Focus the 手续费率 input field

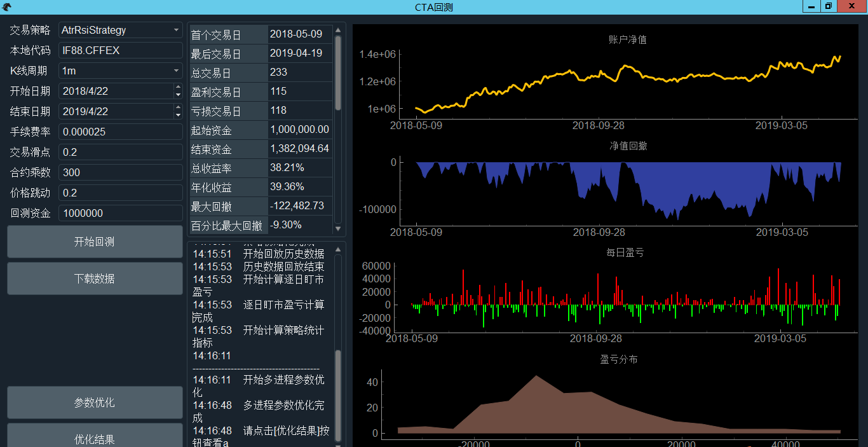point(120,132)
